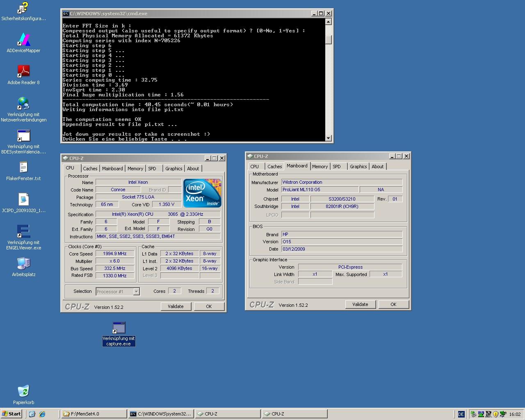Click Code Name field Conroe
Screen dimensions: 525x420
(118, 189)
